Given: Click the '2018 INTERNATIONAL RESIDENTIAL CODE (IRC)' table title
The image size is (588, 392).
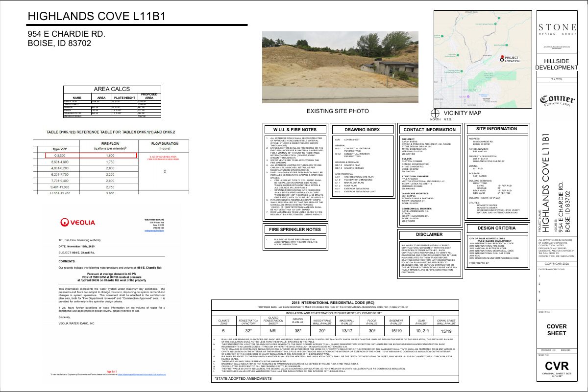Looking at the screenshot, I should click(x=333, y=302).
